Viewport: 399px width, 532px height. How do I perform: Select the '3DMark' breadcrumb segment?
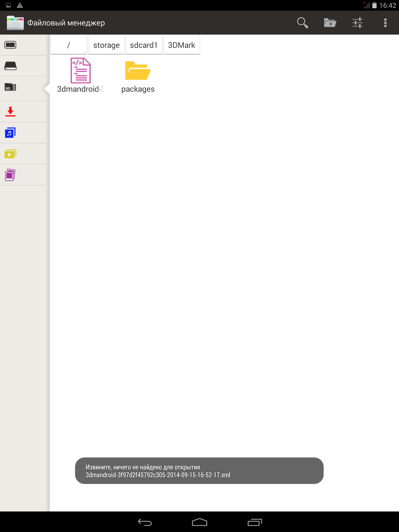pyautogui.click(x=182, y=45)
